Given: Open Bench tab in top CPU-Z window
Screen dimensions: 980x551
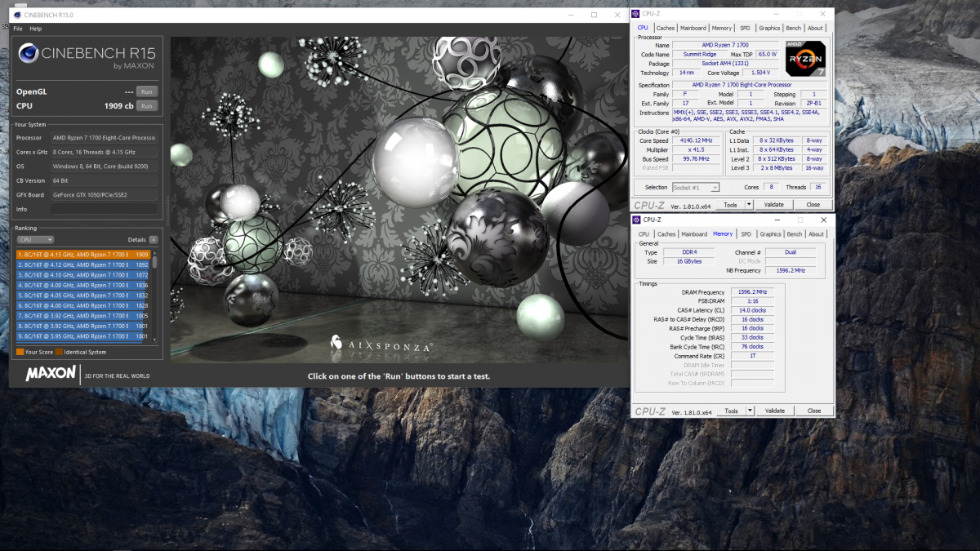Looking at the screenshot, I should pyautogui.click(x=794, y=29).
